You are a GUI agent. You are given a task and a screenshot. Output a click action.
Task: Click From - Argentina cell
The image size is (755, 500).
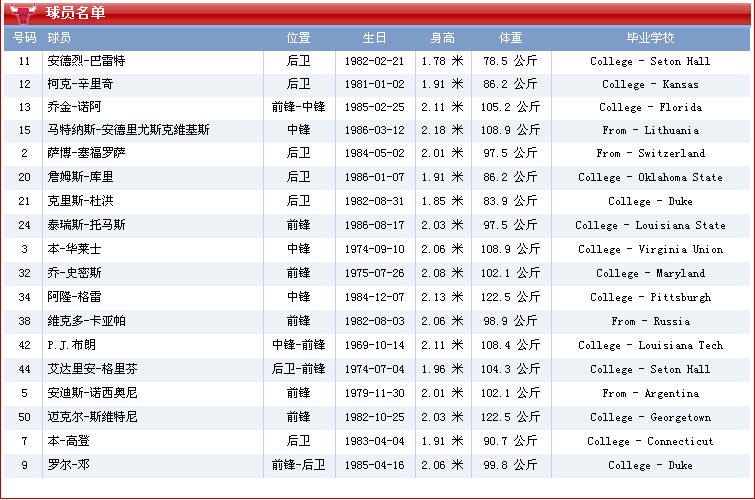[651, 394]
